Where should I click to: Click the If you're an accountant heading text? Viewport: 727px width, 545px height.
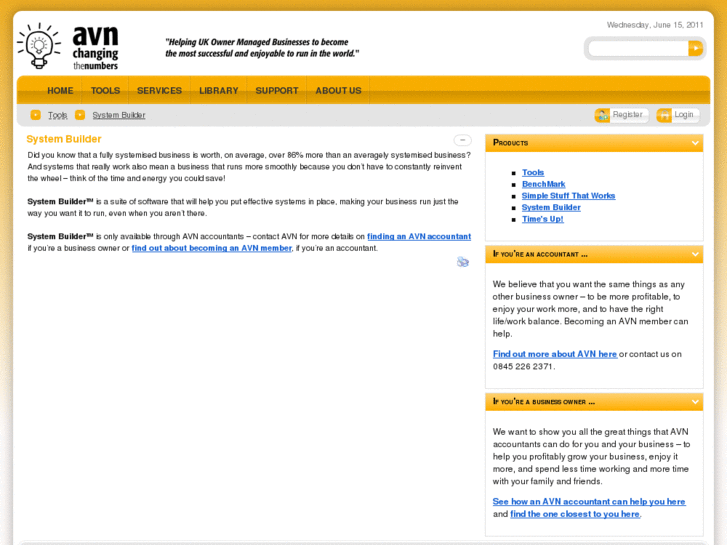click(540, 254)
